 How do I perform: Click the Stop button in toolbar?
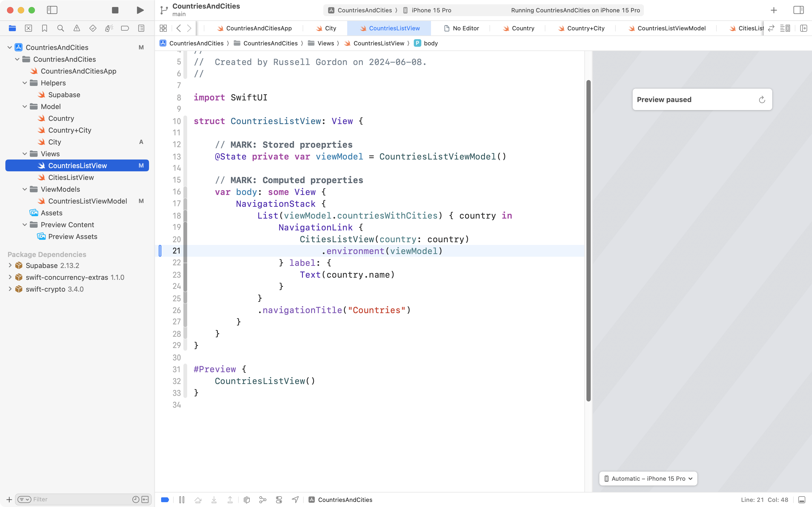coord(115,10)
